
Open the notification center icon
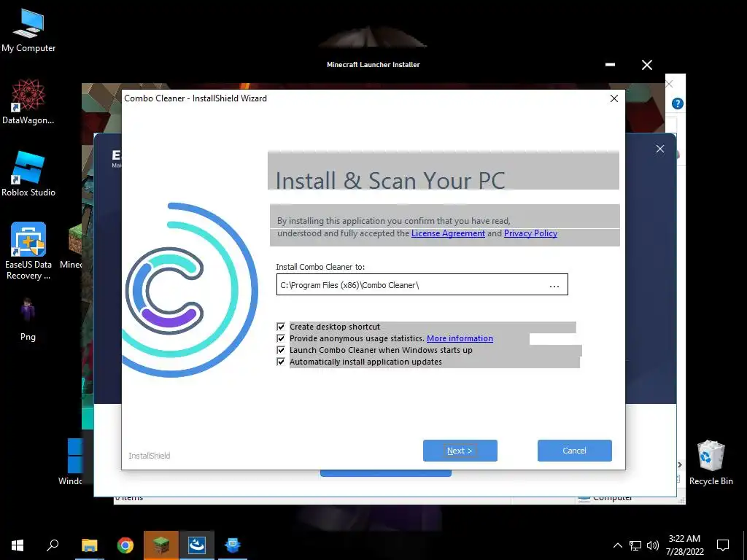[723, 545]
